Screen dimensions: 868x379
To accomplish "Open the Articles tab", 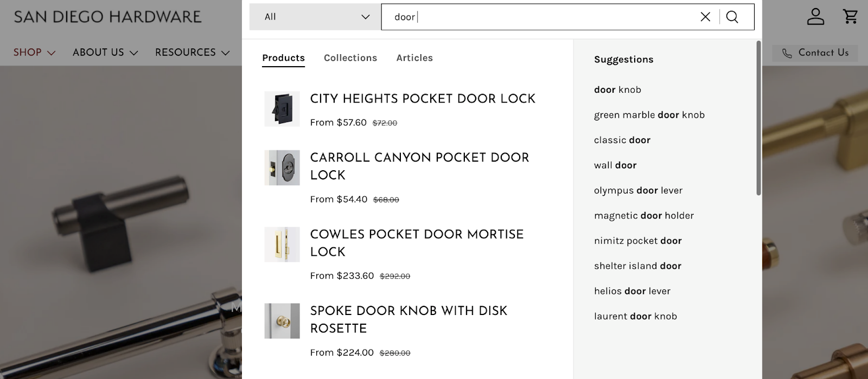I will [x=414, y=58].
